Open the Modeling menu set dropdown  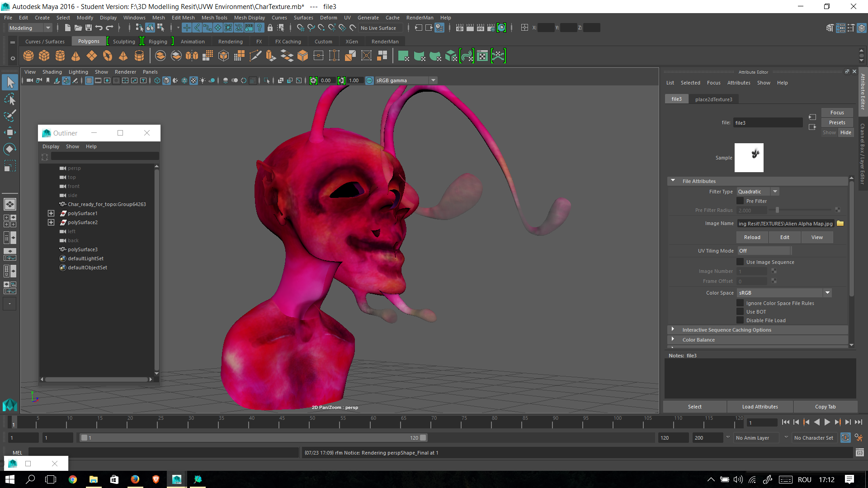(30, 28)
